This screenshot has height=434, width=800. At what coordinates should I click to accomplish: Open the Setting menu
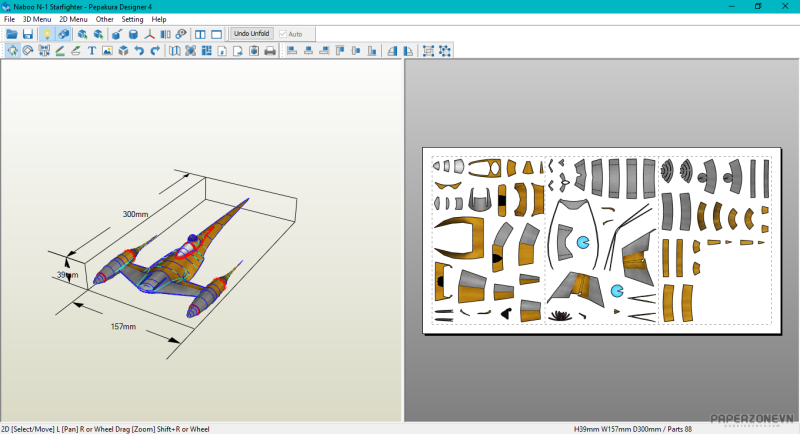click(x=132, y=19)
